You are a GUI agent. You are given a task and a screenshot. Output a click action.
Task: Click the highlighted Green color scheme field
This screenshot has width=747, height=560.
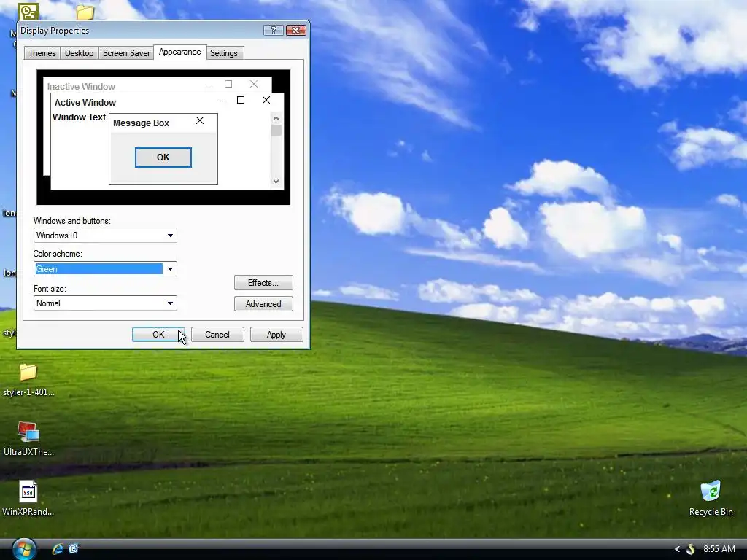point(98,269)
